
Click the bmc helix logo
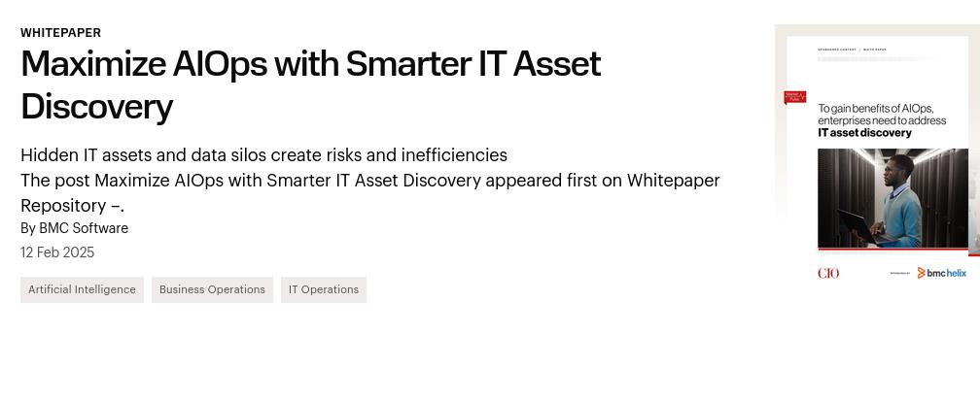942,274
